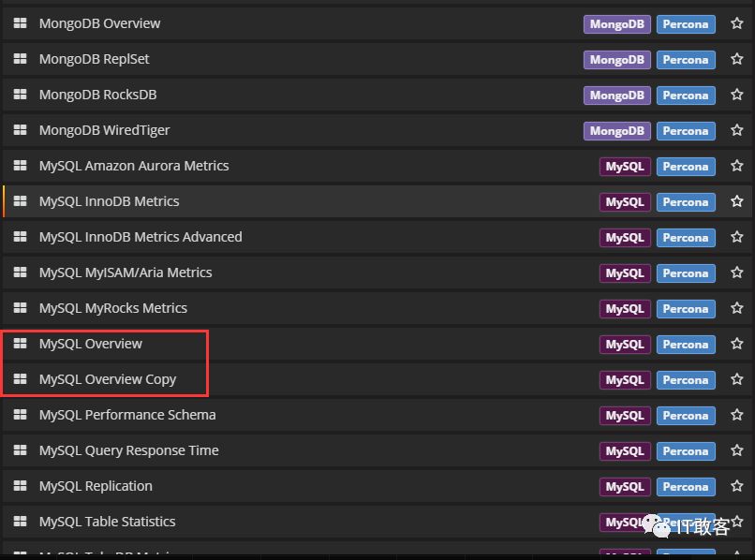Click grid icon for MySQL Query Response Time
This screenshot has height=560, width=755.
coord(21,450)
